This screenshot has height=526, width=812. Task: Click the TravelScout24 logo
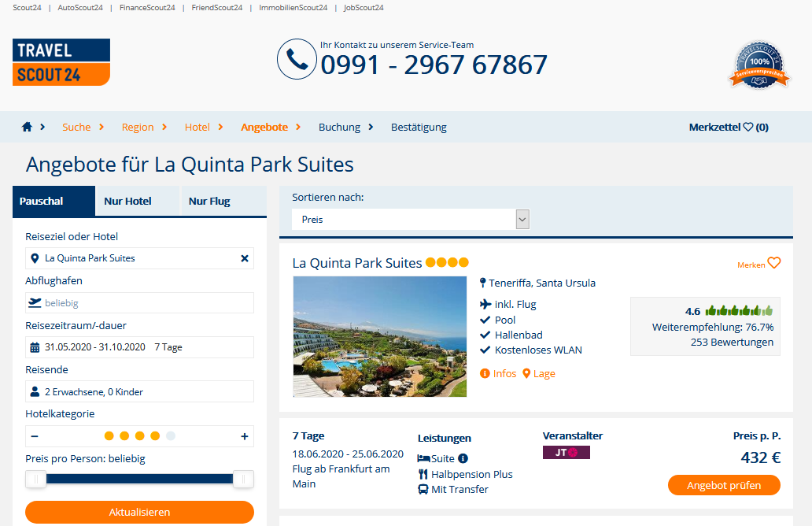click(x=61, y=62)
